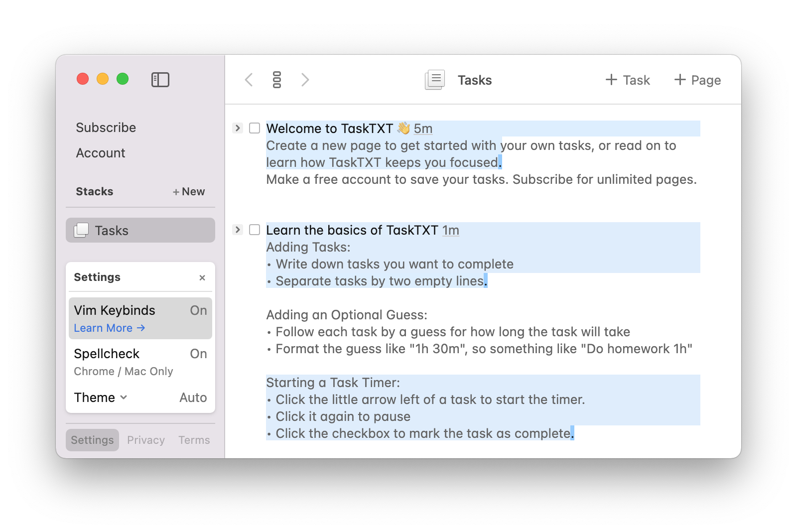This screenshot has height=532, width=797.
Task: Check the Learn the basics checkbox
Action: (255, 230)
